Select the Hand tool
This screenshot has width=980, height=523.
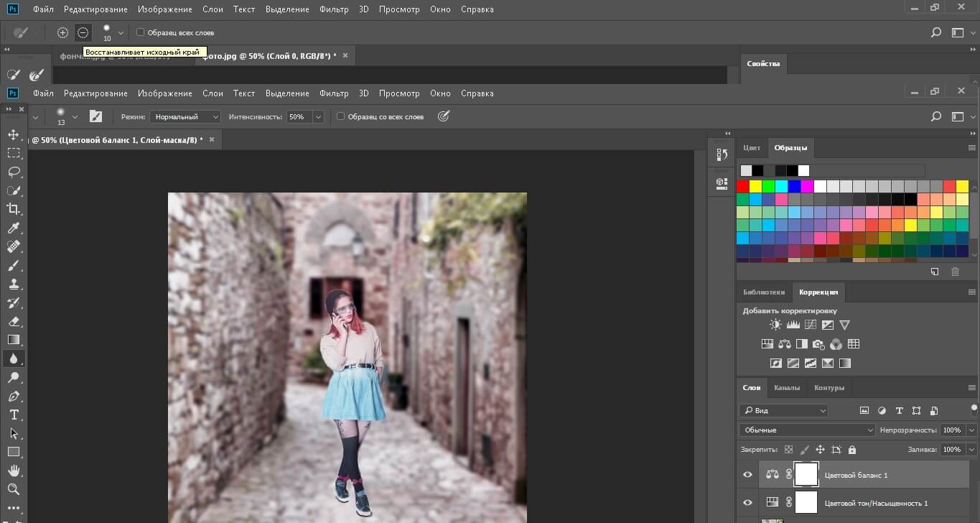tap(14, 471)
